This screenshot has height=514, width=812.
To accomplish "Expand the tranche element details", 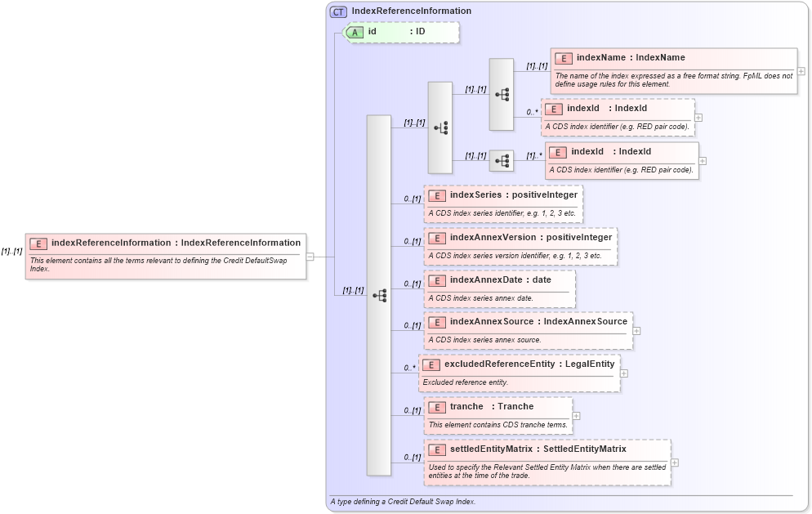I will [576, 416].
